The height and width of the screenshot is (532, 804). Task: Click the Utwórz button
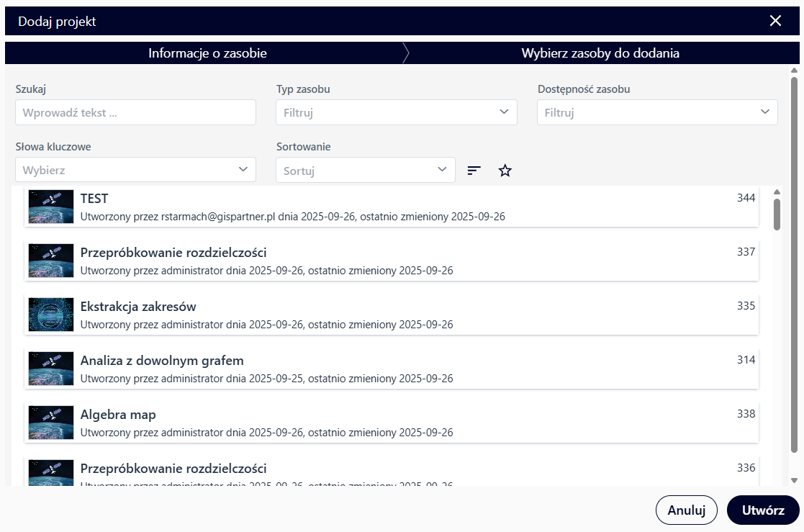(x=763, y=510)
